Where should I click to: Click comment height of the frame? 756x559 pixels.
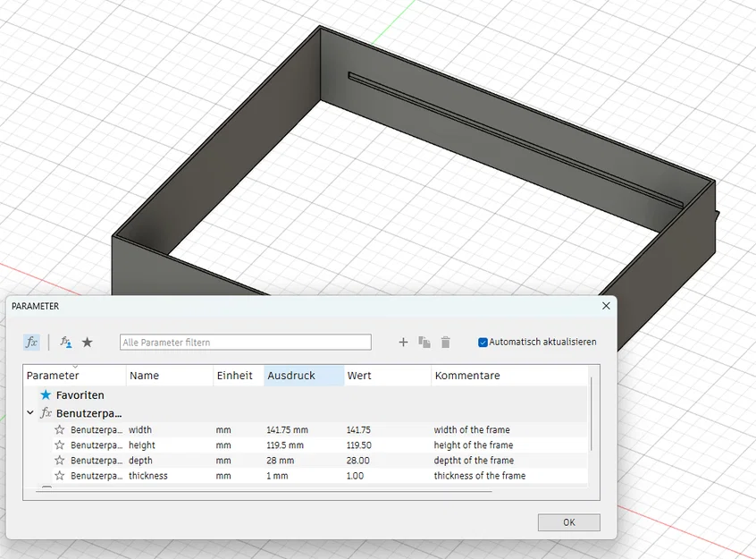[x=474, y=445]
